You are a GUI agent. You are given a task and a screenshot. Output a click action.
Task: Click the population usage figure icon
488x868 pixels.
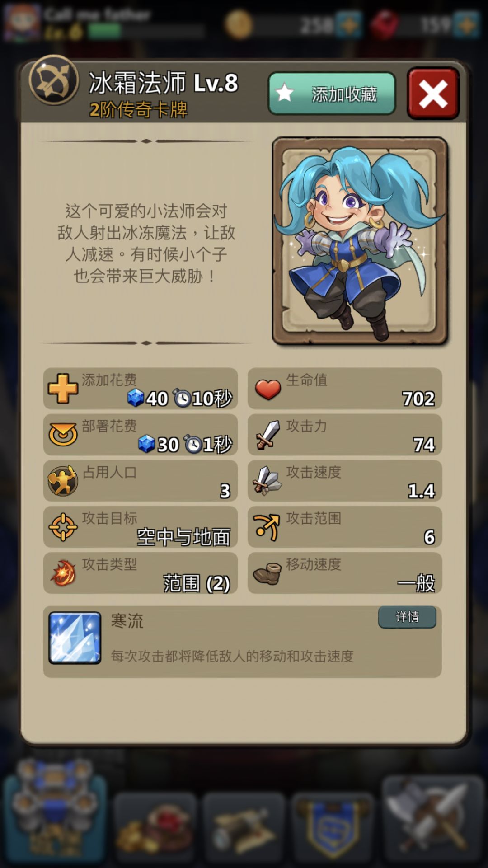coord(63,481)
